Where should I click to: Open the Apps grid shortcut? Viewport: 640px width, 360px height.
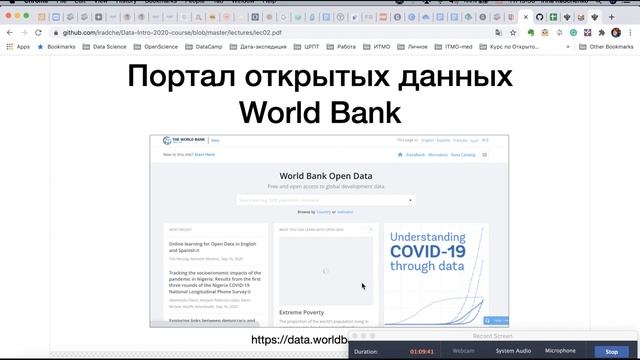click(18, 47)
